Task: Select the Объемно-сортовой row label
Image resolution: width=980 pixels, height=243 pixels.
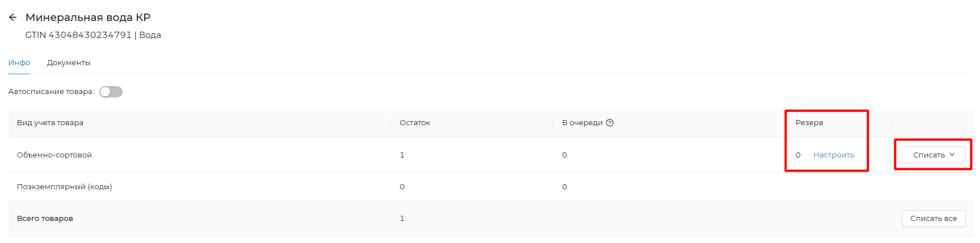Action: (x=54, y=155)
